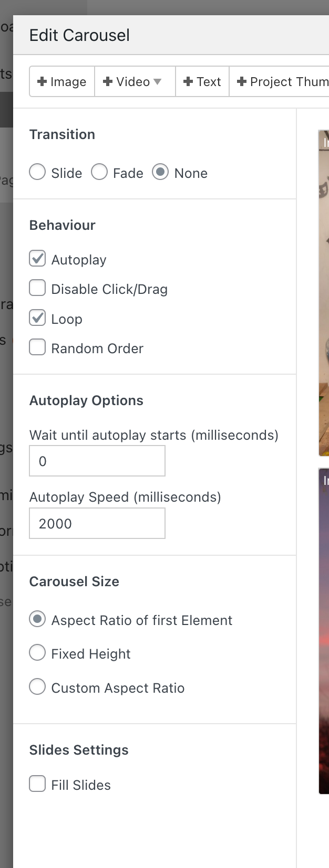This screenshot has width=329, height=868.
Task: Select the Fade transition option
Action: click(99, 172)
